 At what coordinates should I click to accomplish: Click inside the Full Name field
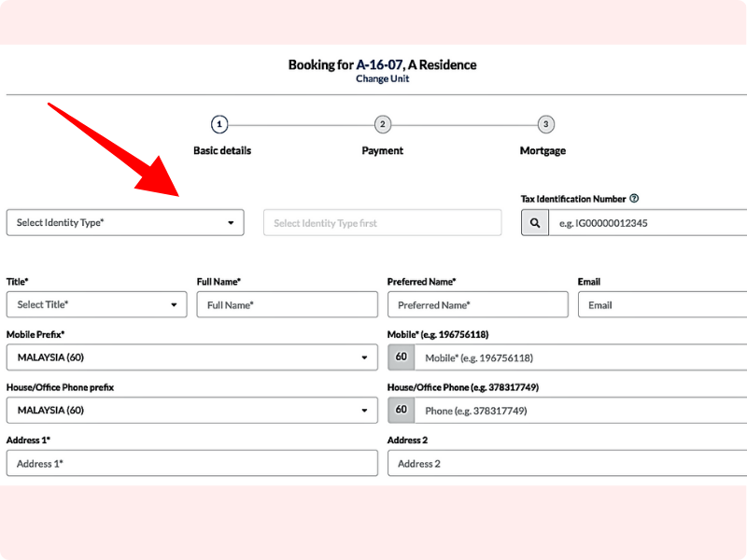coord(287,304)
